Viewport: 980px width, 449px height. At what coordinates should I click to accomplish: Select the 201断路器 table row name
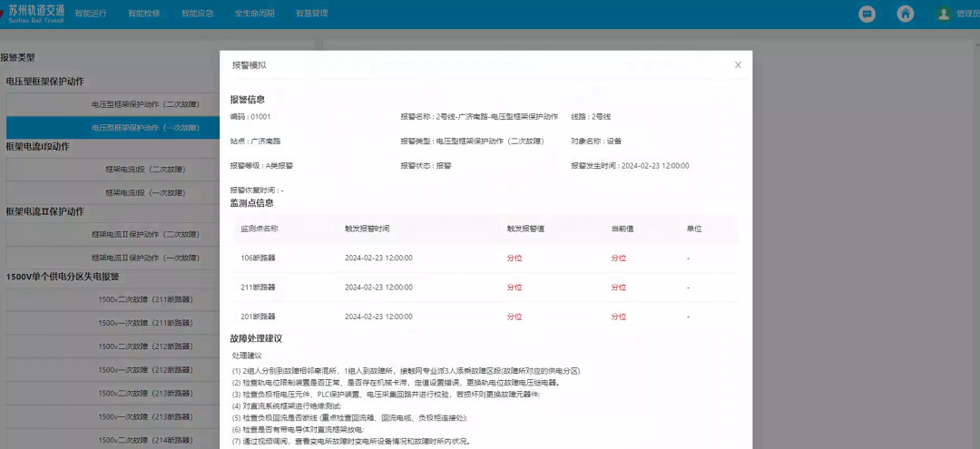pyautogui.click(x=258, y=317)
